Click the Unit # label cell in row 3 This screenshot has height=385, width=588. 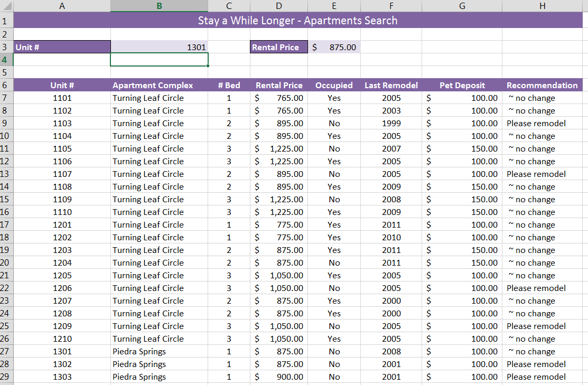point(62,46)
